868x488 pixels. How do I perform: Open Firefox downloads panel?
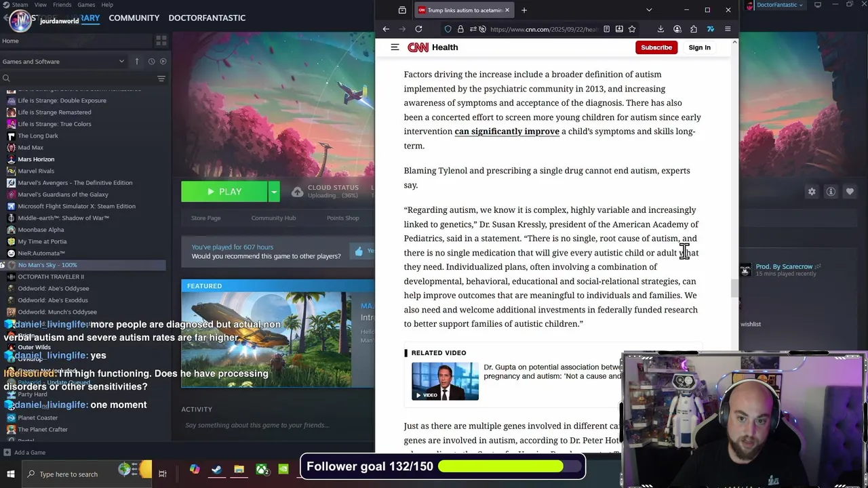point(660,29)
